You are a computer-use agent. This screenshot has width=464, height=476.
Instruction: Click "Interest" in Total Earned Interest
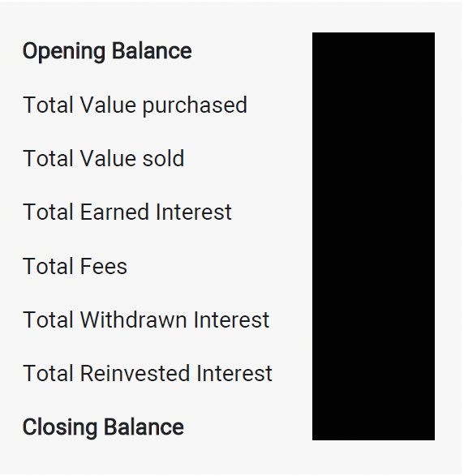point(194,212)
